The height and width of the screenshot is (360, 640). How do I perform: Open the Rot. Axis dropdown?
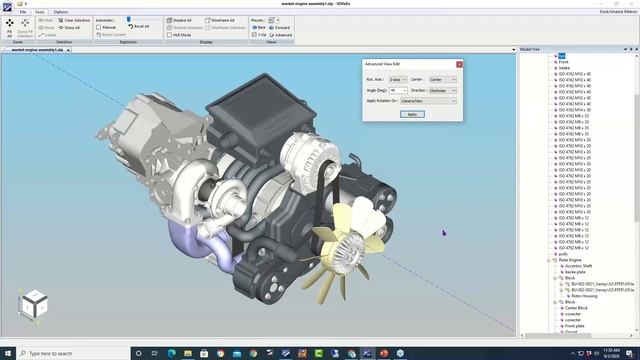(x=398, y=79)
